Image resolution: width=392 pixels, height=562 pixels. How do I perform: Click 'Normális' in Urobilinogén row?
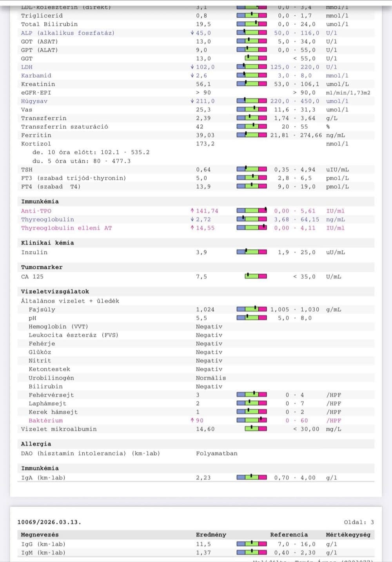tap(211, 378)
